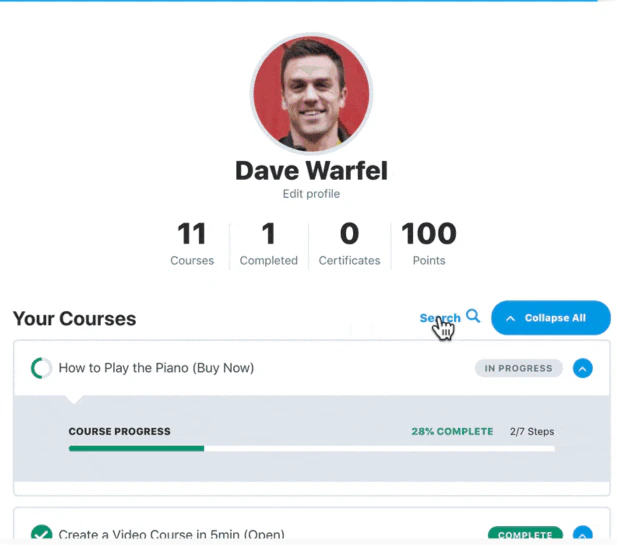The image size is (617, 545).
Task: Click the chevron icon inside Collapse All
Action: click(510, 318)
